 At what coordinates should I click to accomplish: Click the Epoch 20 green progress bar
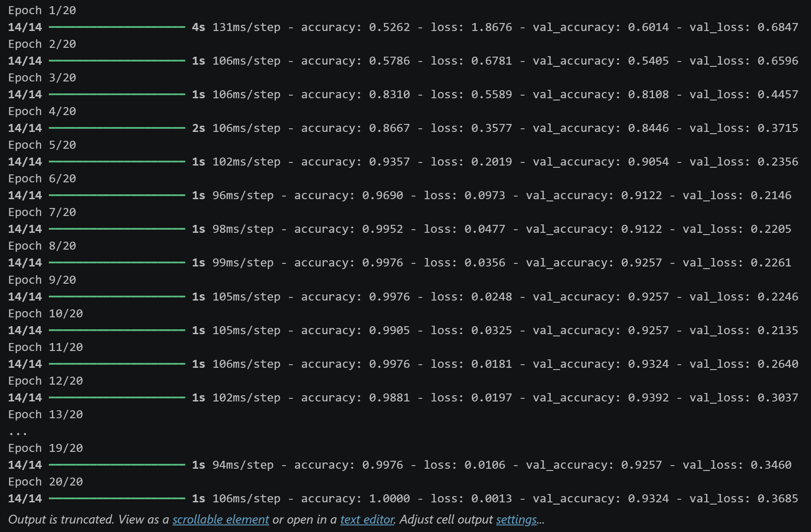(x=117, y=498)
